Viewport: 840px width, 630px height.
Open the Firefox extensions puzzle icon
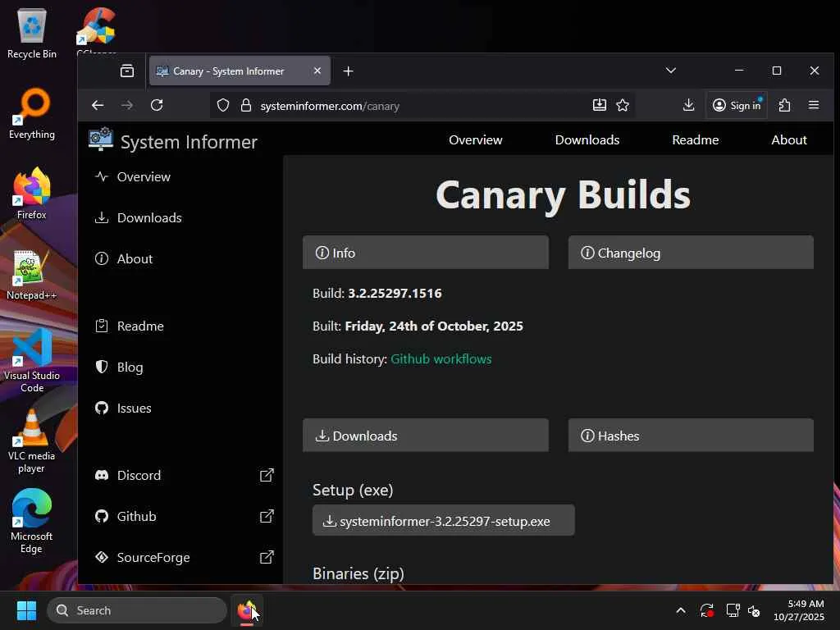click(x=785, y=105)
